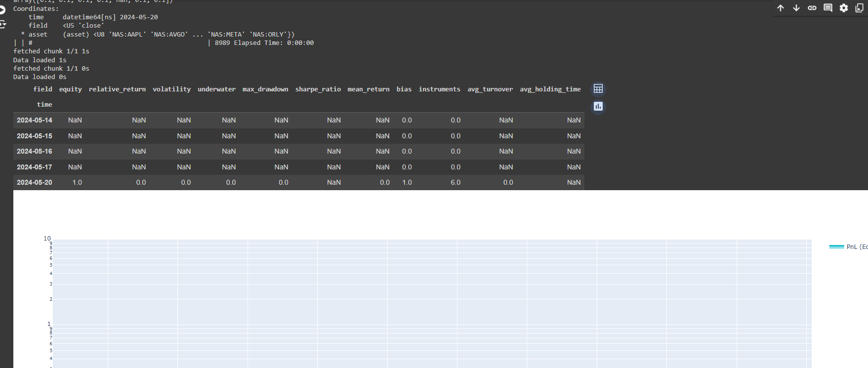Viewport: 868px width, 368px height.
Task: Click y-axis label 10 on chart
Action: (x=47, y=239)
